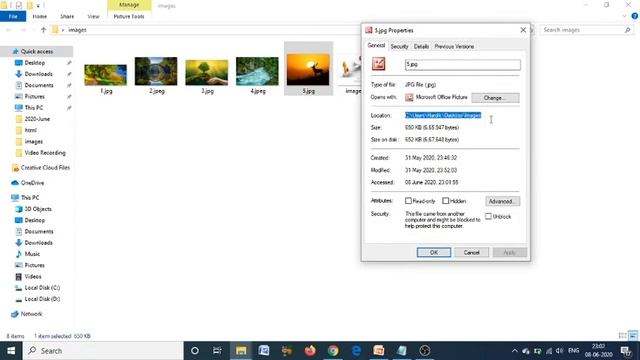Open Windows Start menu
Viewport: 640px width, 360px height.
coord(11,351)
